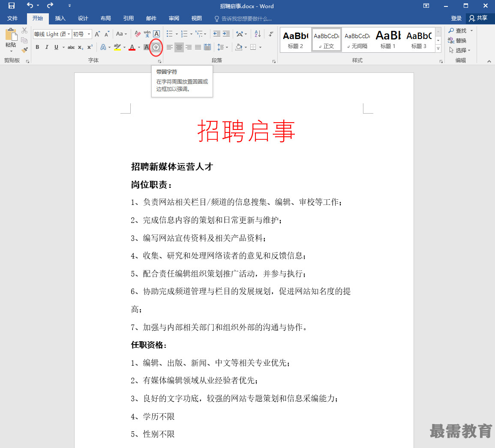The height and width of the screenshot is (448, 495).
Task: Click the enclosed character 字 button
Action: click(x=156, y=47)
